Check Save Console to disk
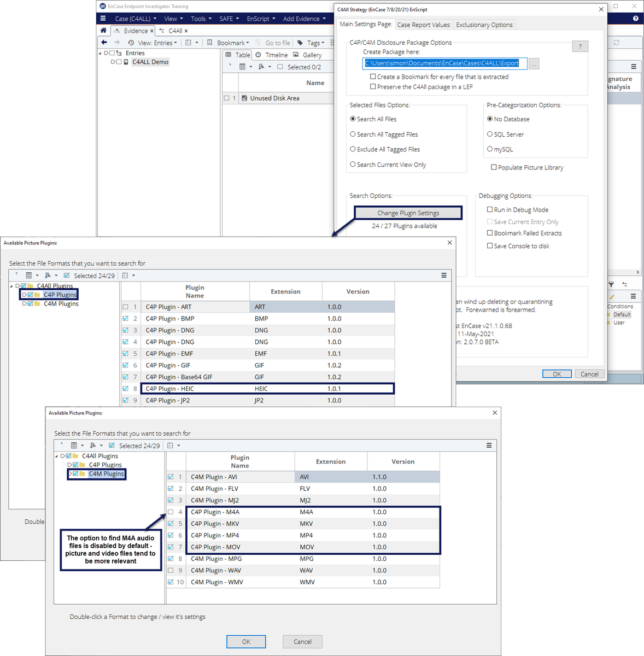This screenshot has height=656, width=644. (490, 246)
